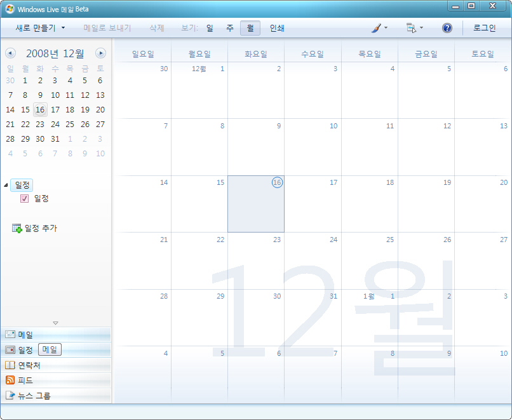The height and width of the screenshot is (420, 512).
Task: Open the 뉴스 그룹 section label
Action: point(34,396)
